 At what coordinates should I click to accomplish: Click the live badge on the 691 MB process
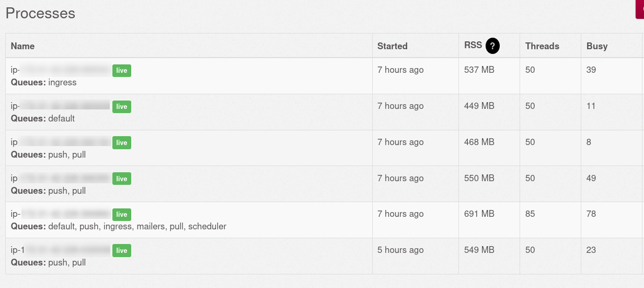pos(122,214)
